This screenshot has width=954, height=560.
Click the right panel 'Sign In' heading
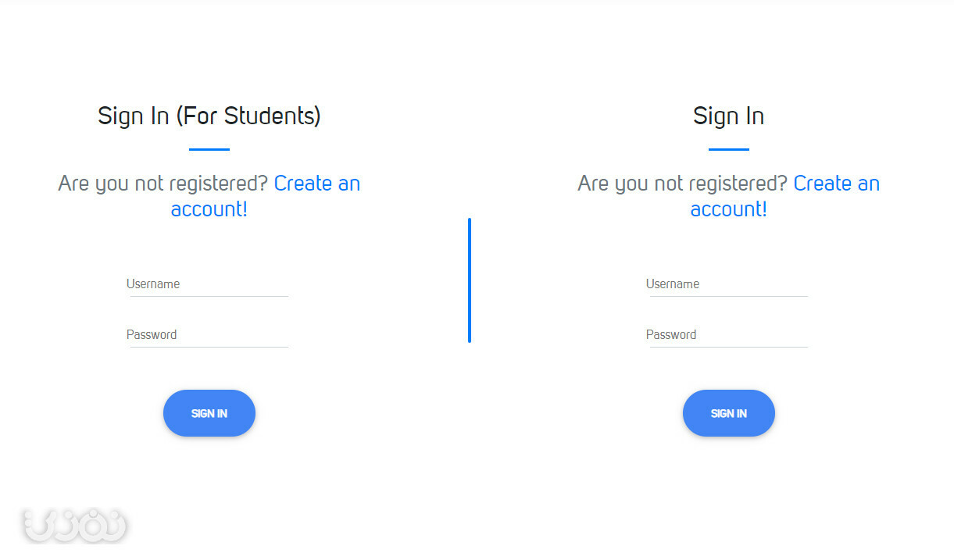pyautogui.click(x=729, y=116)
